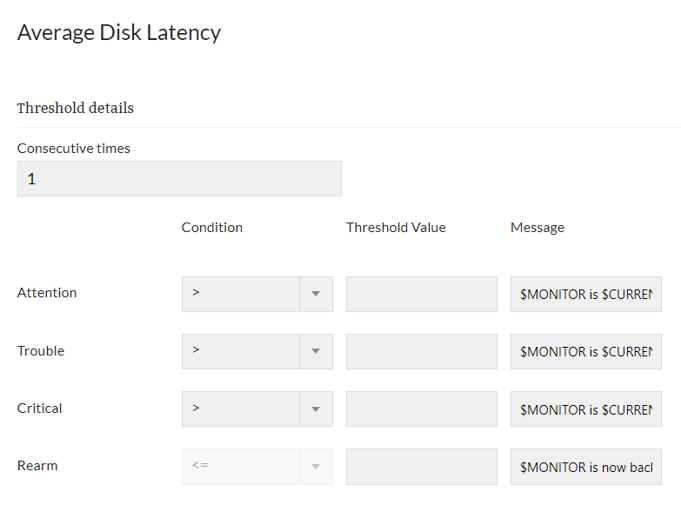Edit the Critical message text field
The width and height of the screenshot is (681, 505).
pos(586,409)
